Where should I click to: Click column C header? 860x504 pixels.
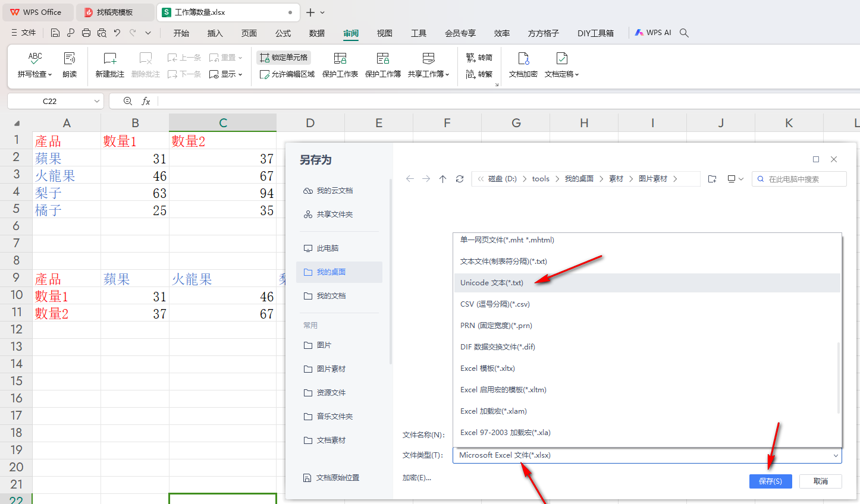pyautogui.click(x=223, y=123)
